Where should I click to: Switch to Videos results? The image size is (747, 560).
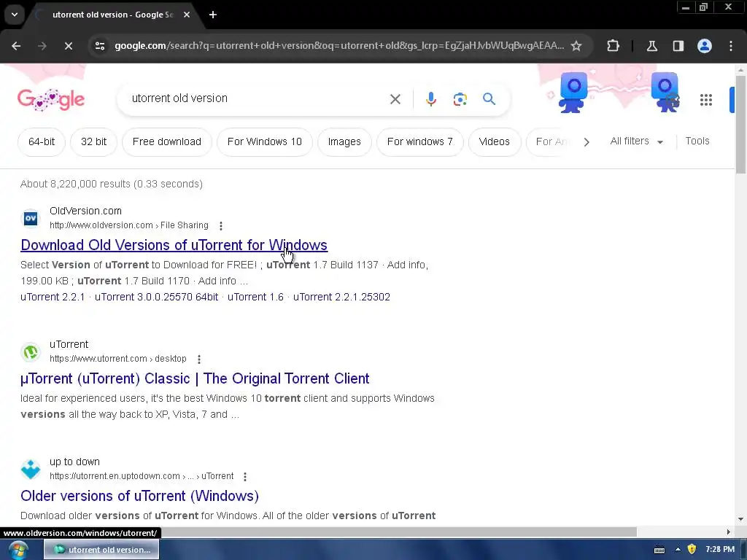point(494,142)
